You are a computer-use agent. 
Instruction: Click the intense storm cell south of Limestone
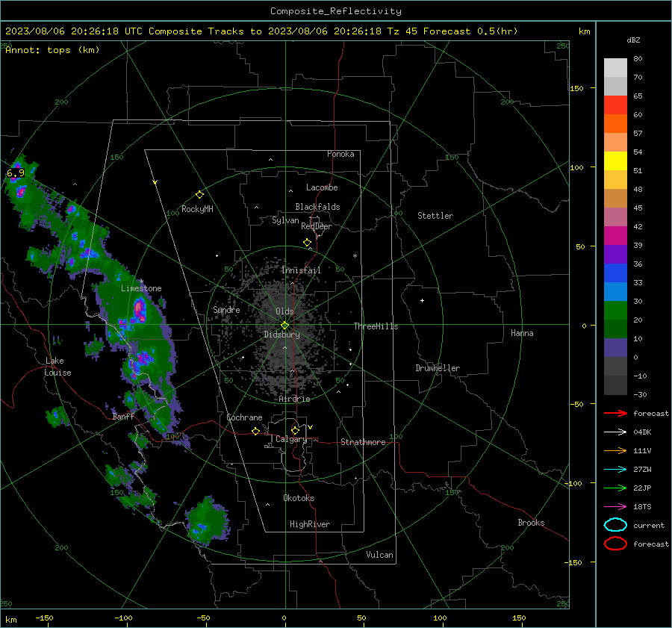[140, 311]
